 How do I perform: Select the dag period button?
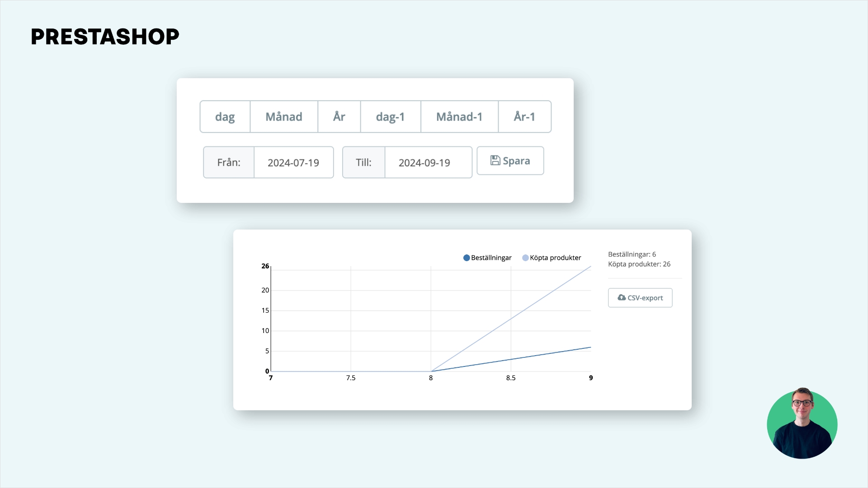[225, 117]
